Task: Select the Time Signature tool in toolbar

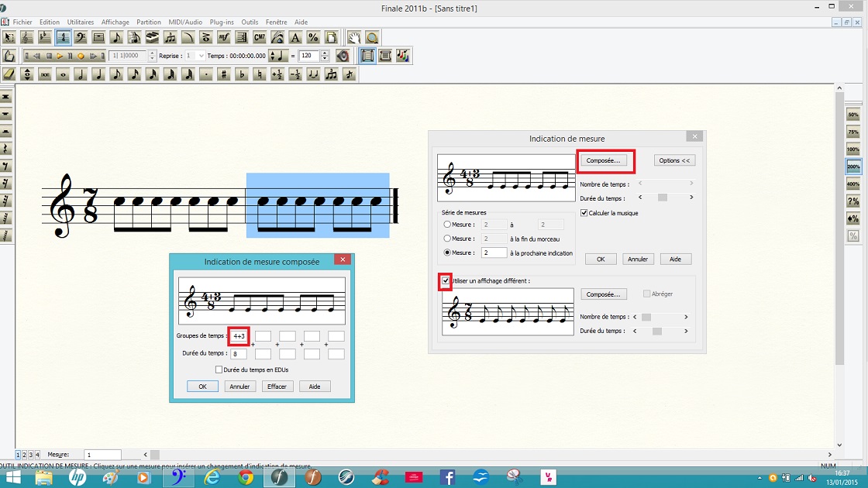Action: point(64,37)
